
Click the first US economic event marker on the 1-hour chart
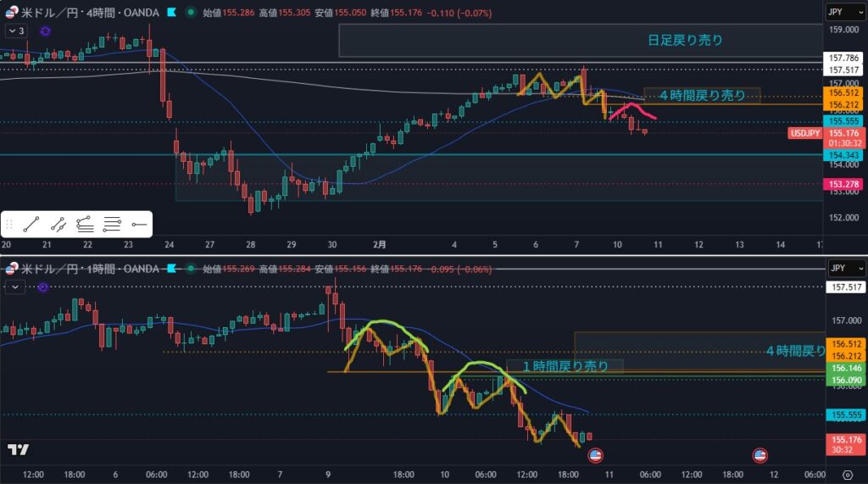595,455
